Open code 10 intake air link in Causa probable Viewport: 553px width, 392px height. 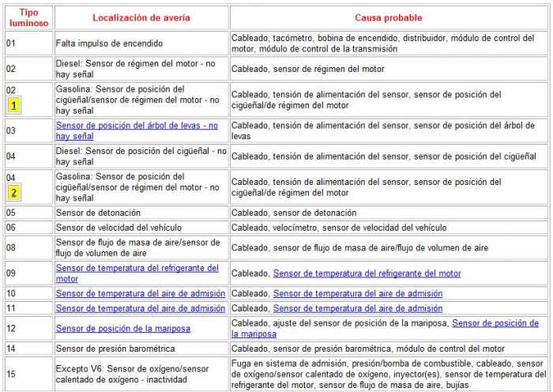[357, 293]
